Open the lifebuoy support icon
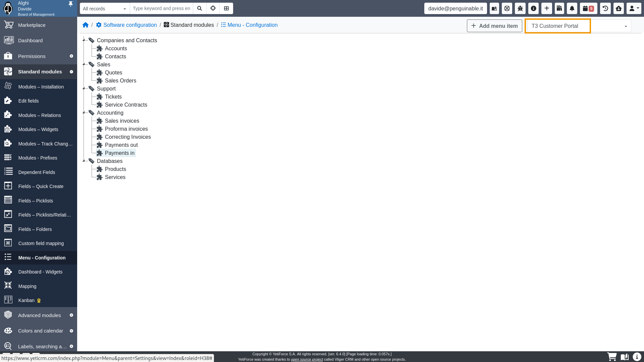This screenshot has height=362, width=644. [x=507, y=8]
